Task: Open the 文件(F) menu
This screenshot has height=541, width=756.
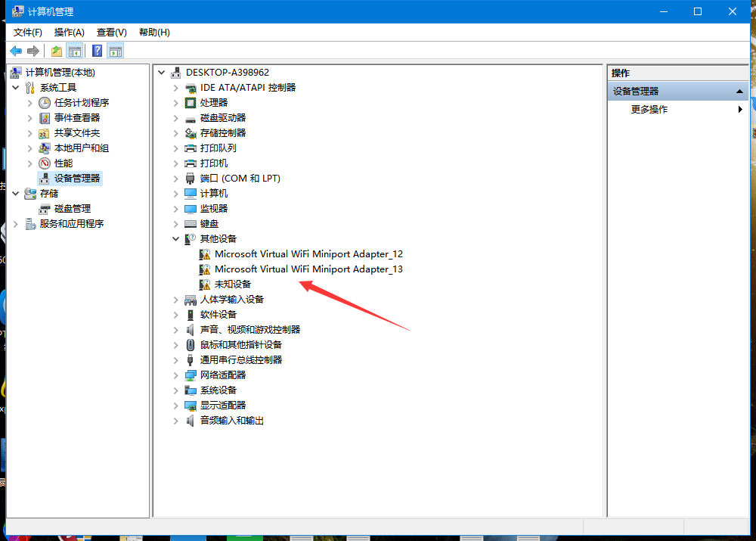Action: 28,33
